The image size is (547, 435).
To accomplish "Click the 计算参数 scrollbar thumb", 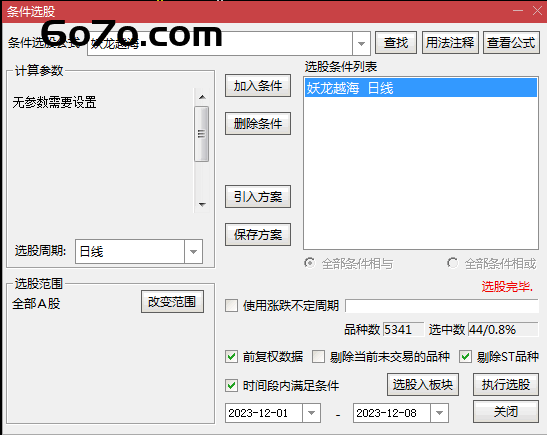I will tap(202, 134).
